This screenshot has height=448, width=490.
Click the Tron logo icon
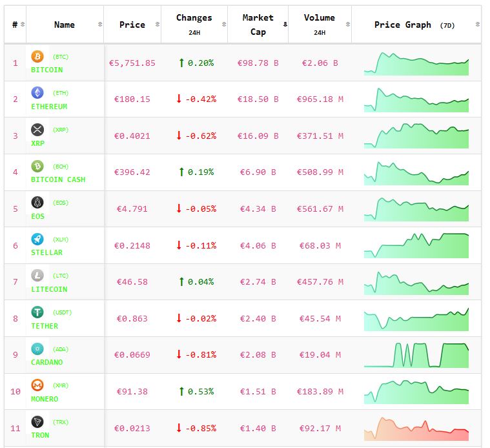[x=37, y=422]
